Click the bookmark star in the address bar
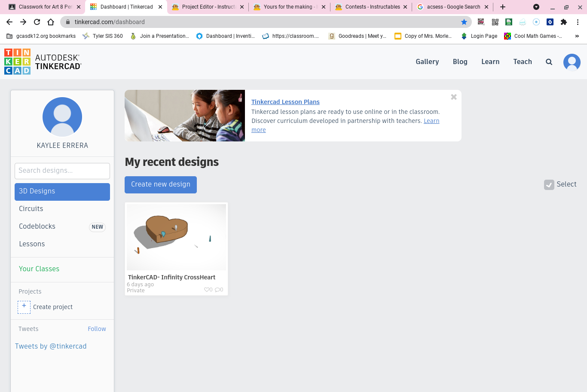This screenshot has width=587, height=392. [464, 22]
